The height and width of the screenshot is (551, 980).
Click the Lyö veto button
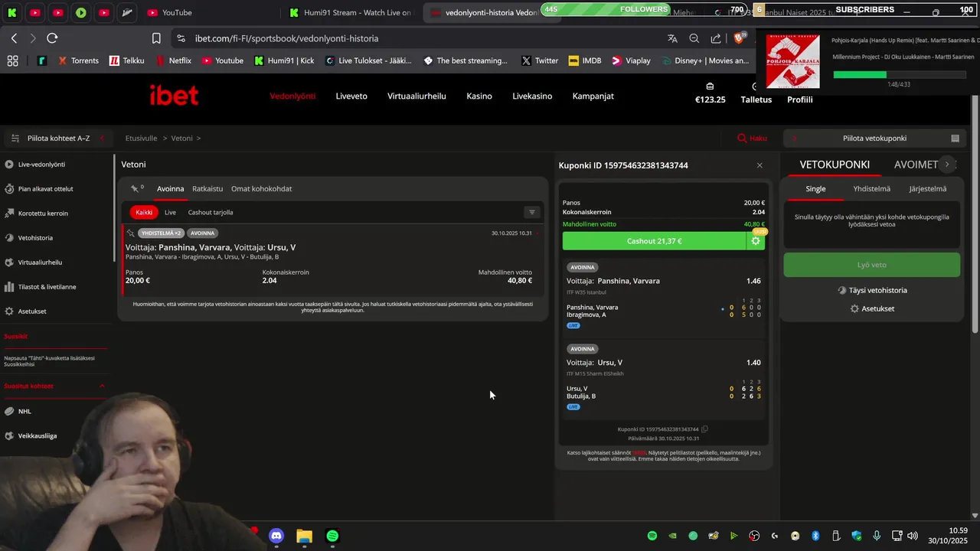point(871,265)
